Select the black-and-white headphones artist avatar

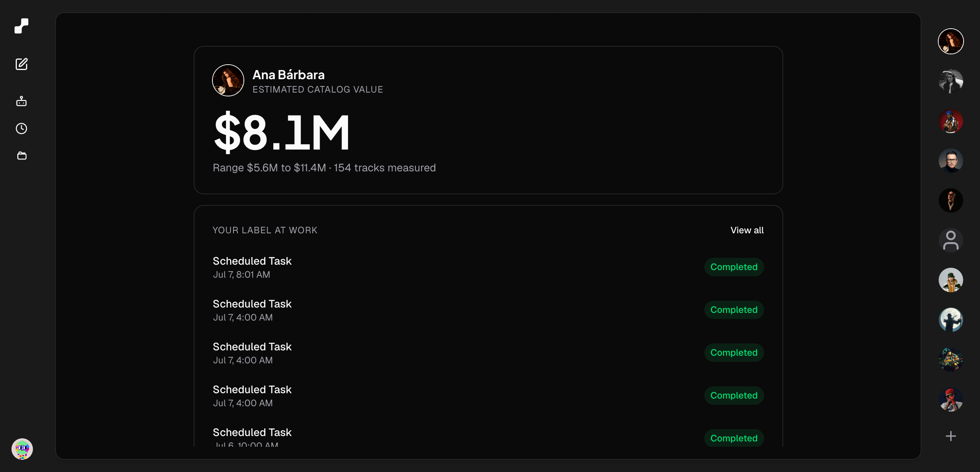951,81
